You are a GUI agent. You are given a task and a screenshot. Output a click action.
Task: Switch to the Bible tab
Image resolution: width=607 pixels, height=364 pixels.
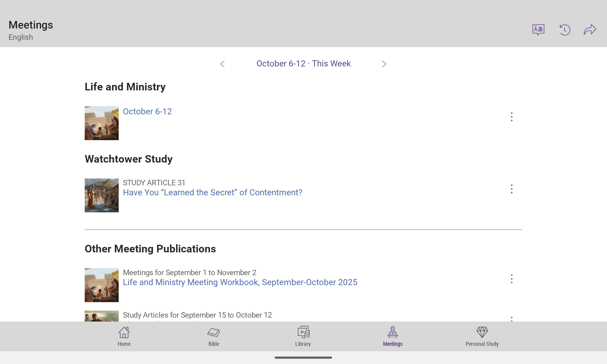214,336
